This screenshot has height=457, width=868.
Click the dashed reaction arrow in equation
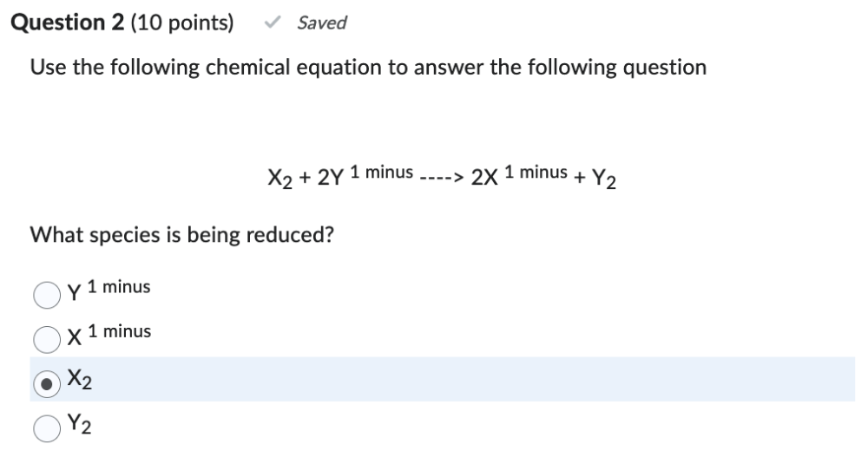(441, 178)
